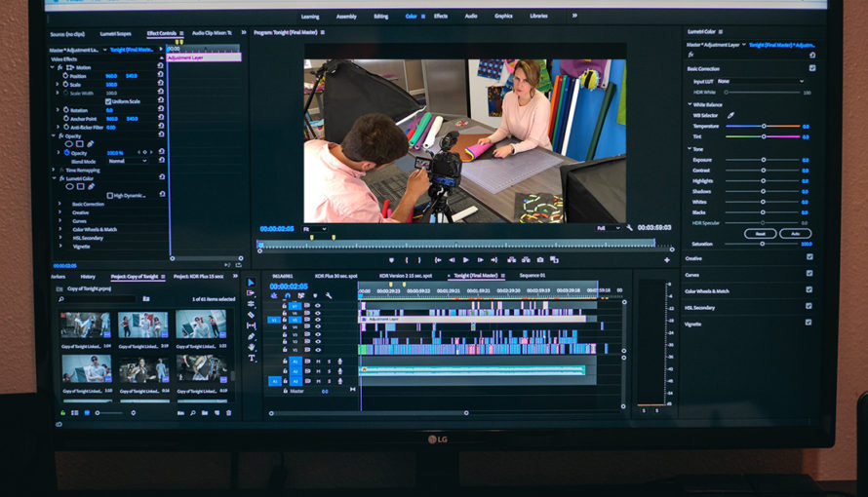
Task: Go to Out point in Program monitor
Action: [493, 260]
